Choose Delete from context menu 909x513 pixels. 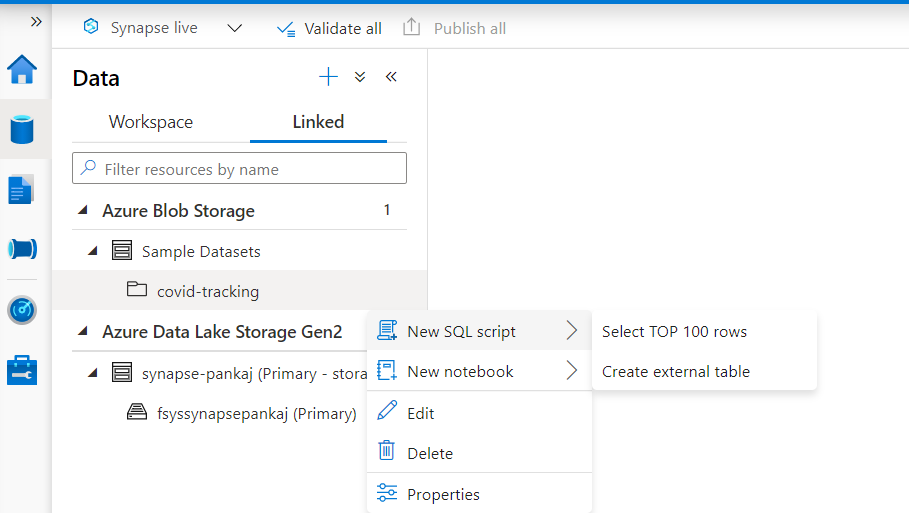(x=479, y=453)
